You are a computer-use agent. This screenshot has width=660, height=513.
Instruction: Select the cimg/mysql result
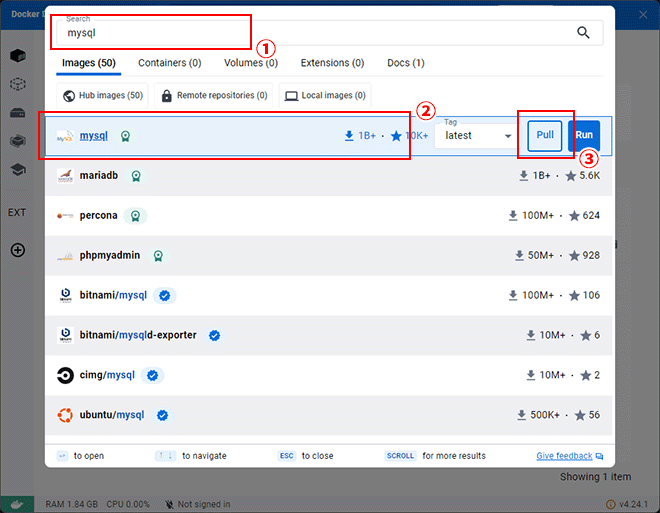point(329,375)
